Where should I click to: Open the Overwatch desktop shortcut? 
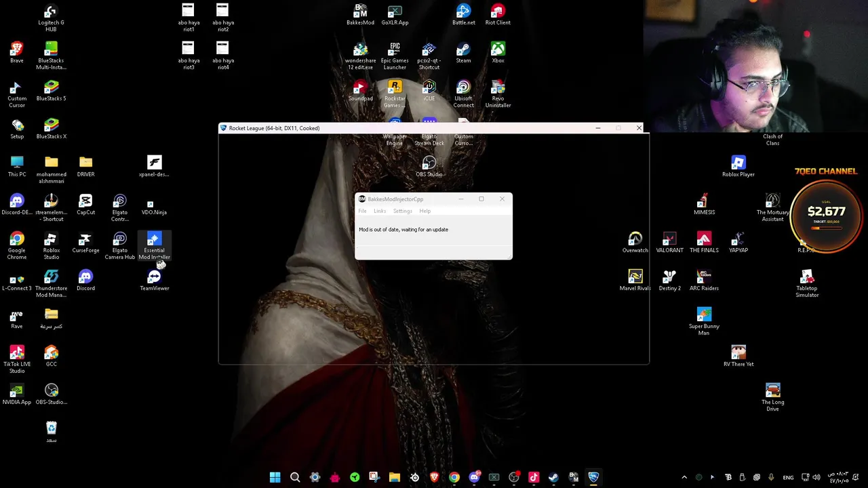(635, 243)
